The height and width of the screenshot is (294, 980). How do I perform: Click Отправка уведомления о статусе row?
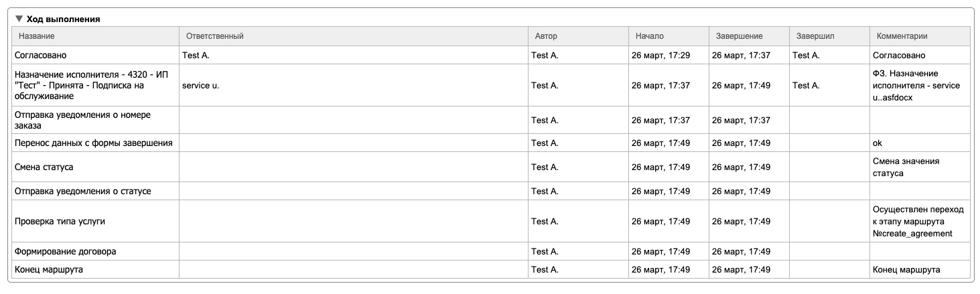click(x=83, y=191)
